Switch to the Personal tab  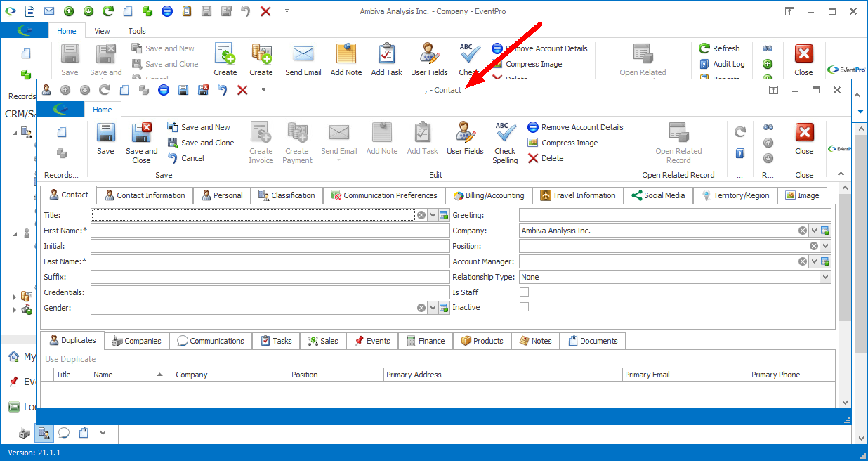222,195
